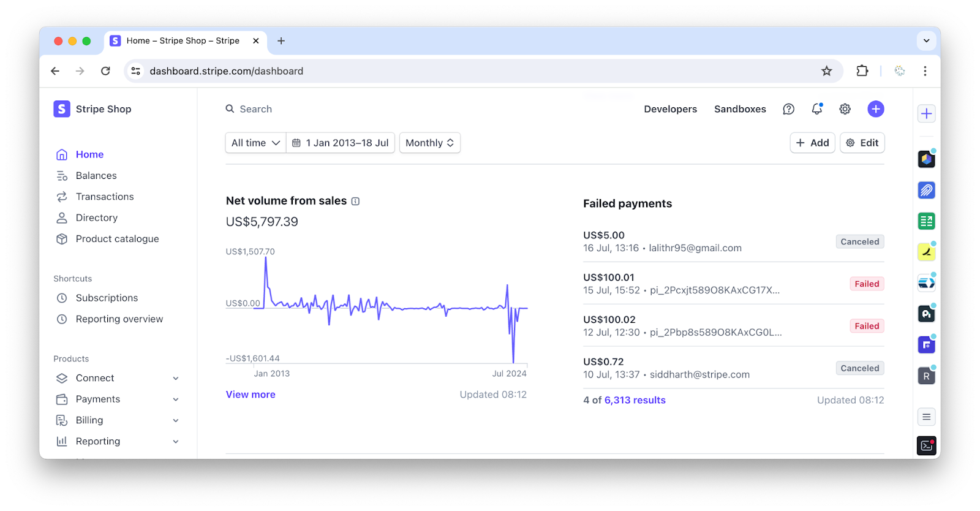Go to Balances in sidebar
This screenshot has width=980, height=511.
(96, 176)
